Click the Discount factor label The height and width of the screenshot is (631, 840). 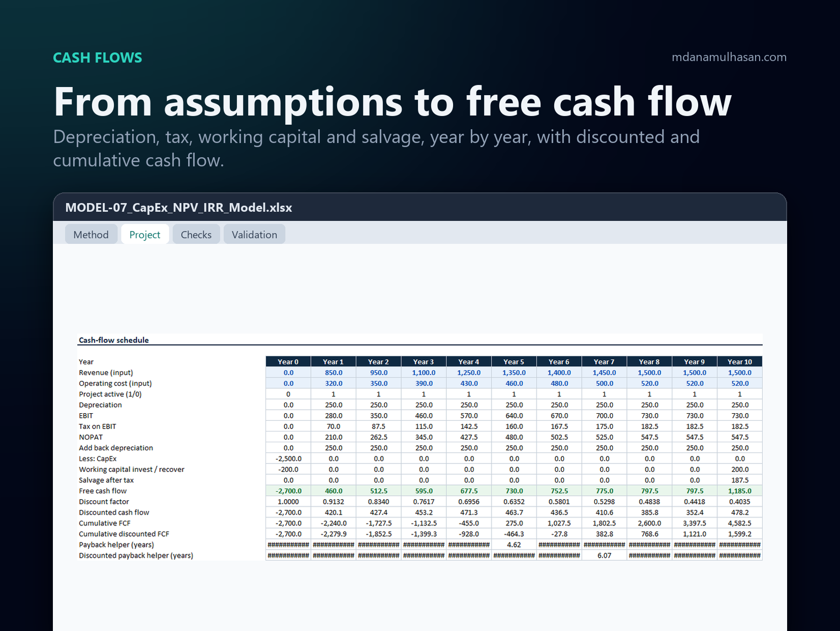tap(104, 501)
